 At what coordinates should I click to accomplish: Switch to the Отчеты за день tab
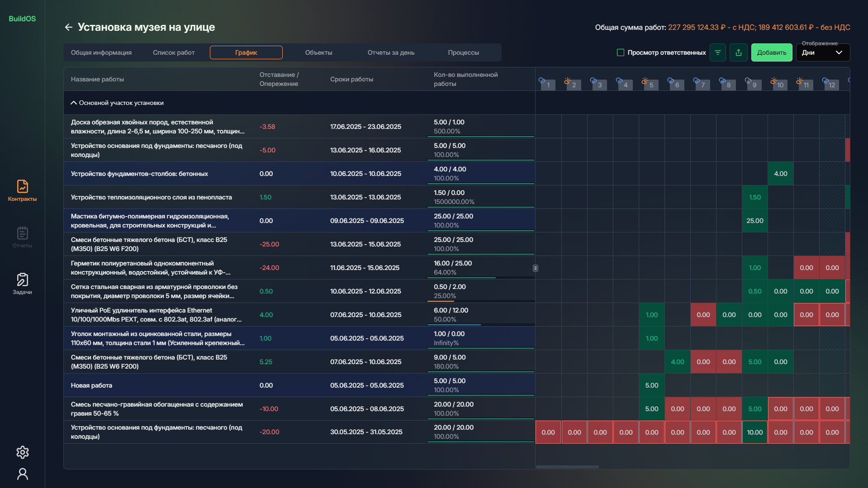(x=391, y=52)
